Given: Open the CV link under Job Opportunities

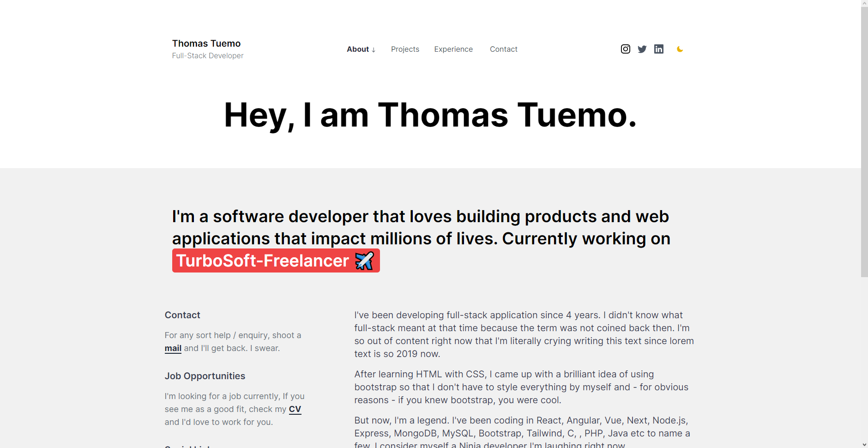Looking at the screenshot, I should (295, 409).
